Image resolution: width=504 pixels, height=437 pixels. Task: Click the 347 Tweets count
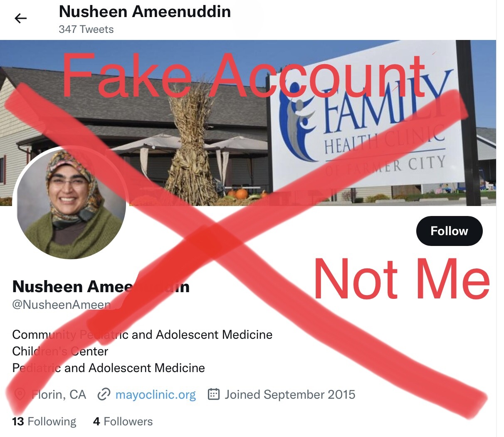pyautogui.click(x=86, y=30)
